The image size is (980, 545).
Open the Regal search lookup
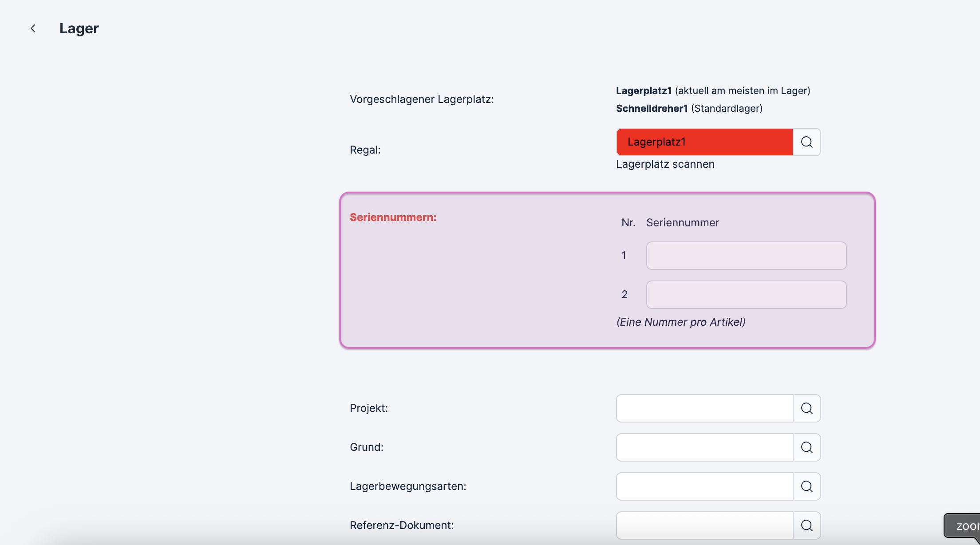click(x=806, y=142)
